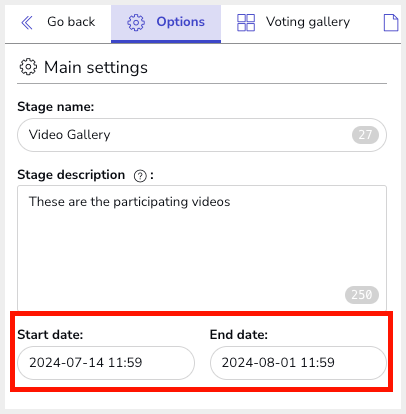Viewport: 406px width, 414px height.
Task: Open the End date picker field
Action: point(298,363)
